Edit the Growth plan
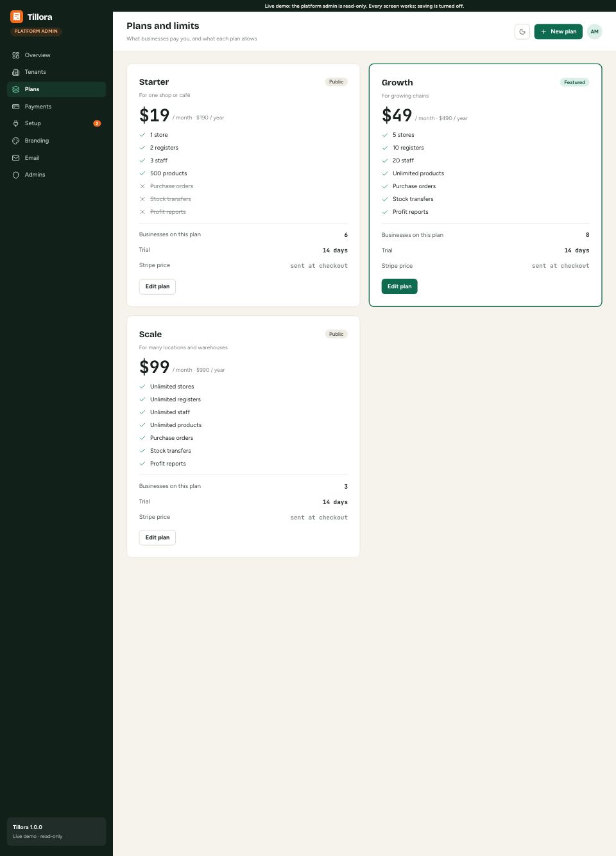This screenshot has height=856, width=616. (x=399, y=286)
